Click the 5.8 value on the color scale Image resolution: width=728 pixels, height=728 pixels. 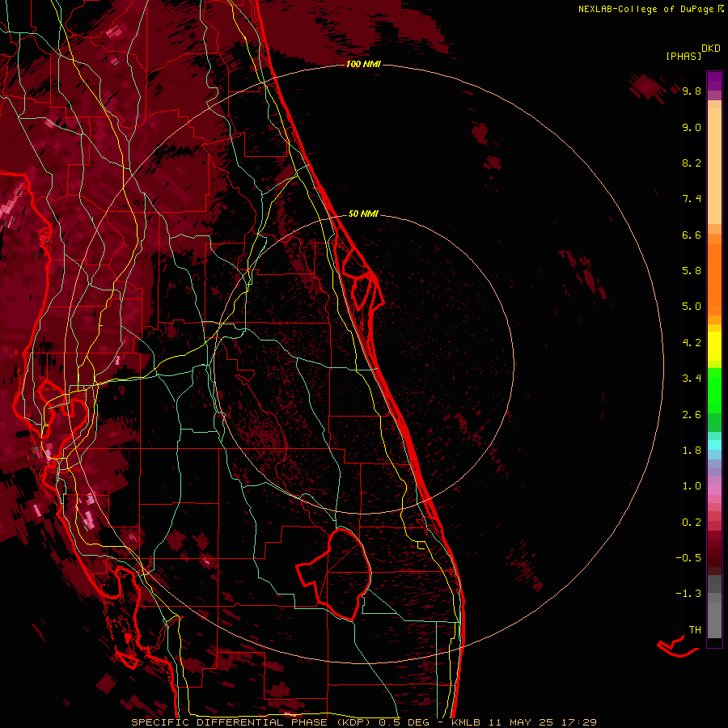692,271
